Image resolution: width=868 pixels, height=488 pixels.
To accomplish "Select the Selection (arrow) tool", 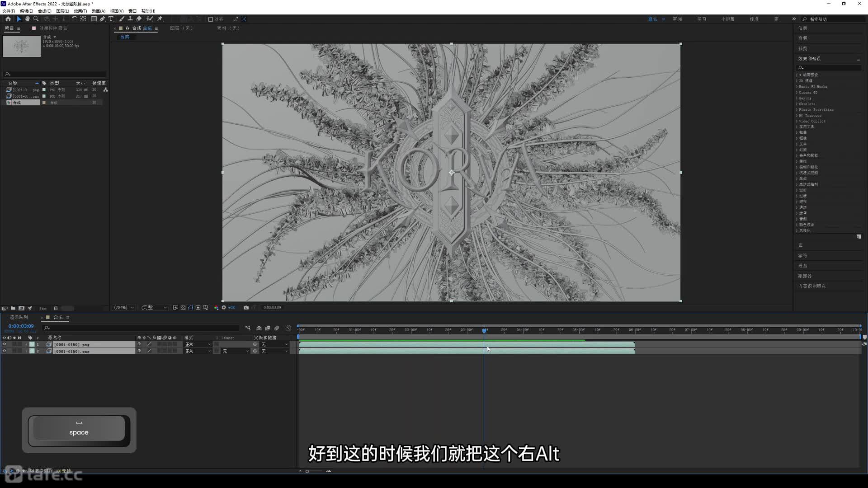I will [19, 19].
